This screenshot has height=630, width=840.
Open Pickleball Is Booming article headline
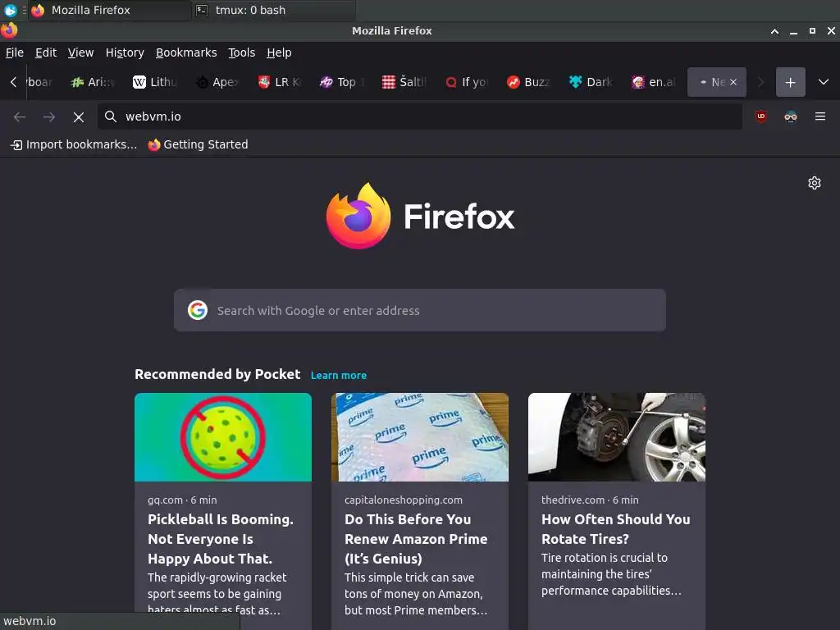pos(220,539)
